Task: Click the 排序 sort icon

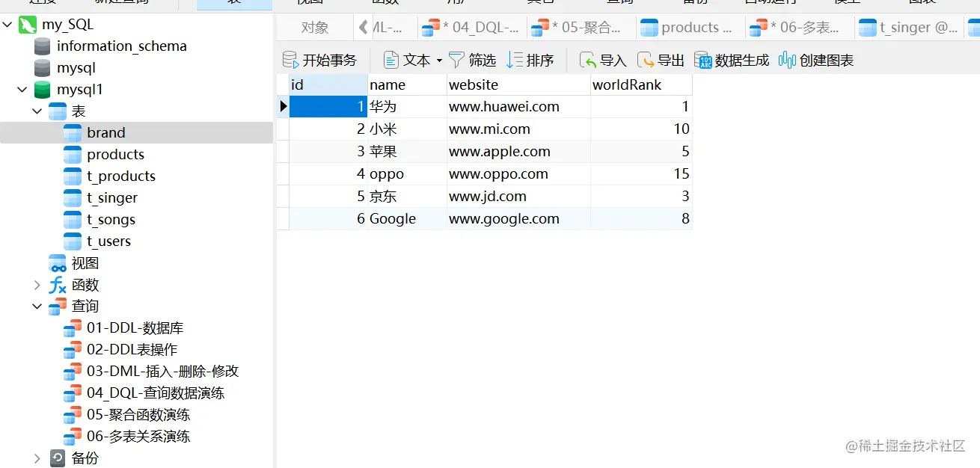Action: coord(515,60)
